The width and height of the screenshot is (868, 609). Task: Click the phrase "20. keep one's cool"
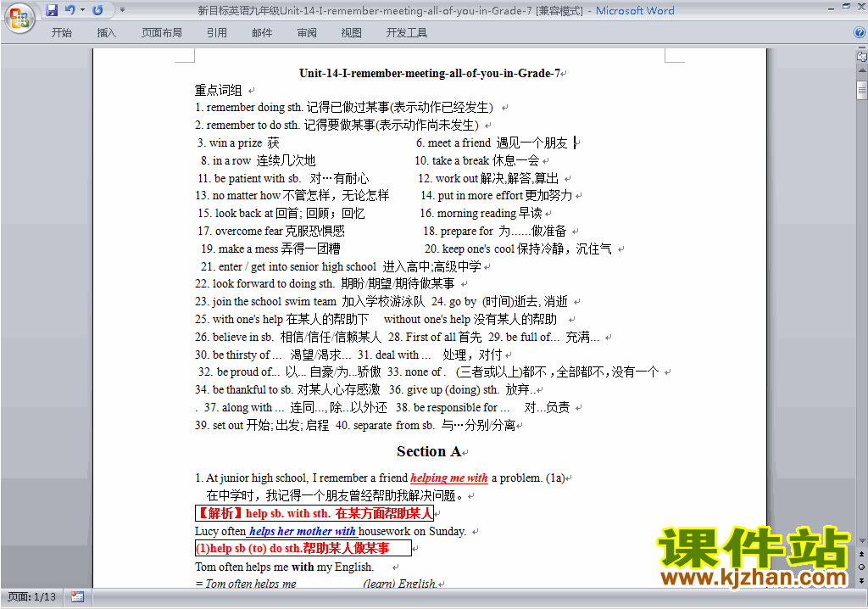coord(470,249)
